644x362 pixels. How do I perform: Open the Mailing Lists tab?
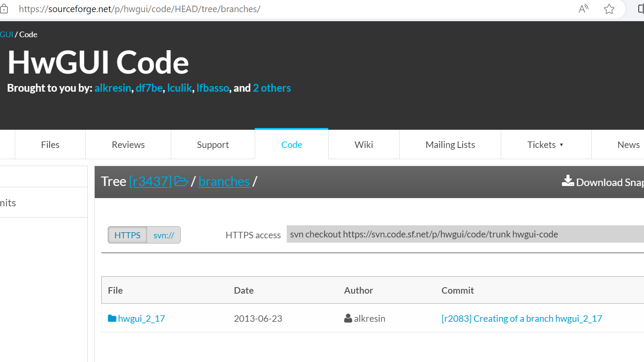coord(450,144)
